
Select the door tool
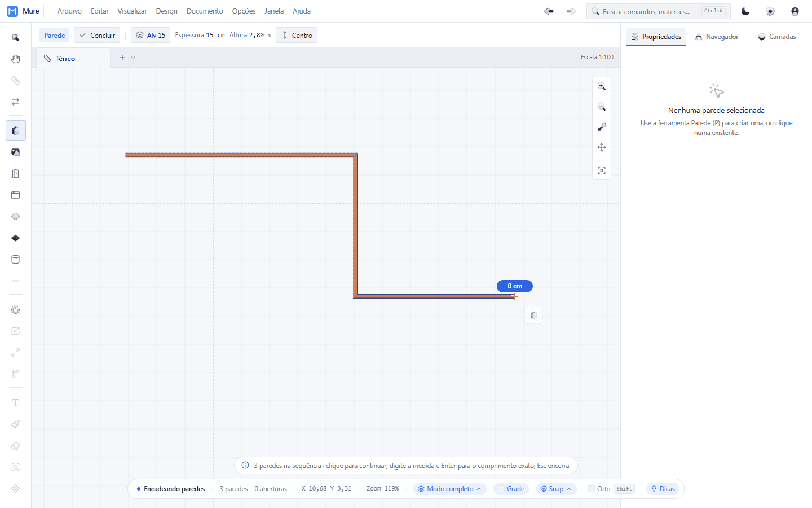(16, 174)
